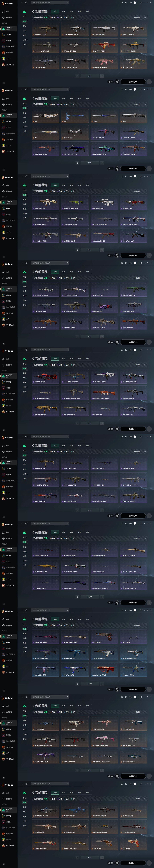Click the search box in the topmost WeGame window
The width and height of the screenshot is (154, 868).
(x=50, y=3)
